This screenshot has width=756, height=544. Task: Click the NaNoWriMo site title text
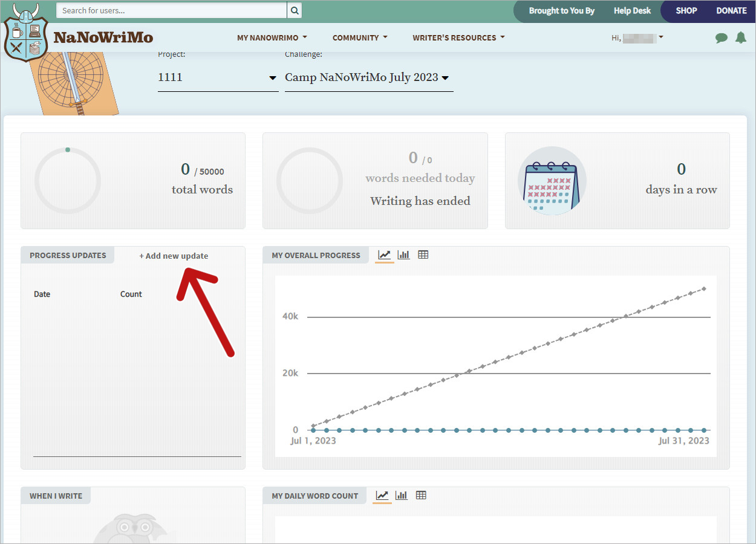pos(103,37)
